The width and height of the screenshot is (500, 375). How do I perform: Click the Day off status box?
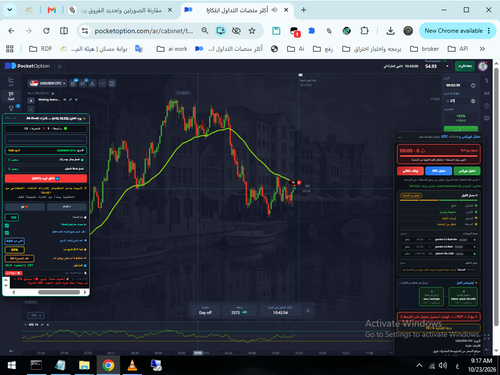205,311
